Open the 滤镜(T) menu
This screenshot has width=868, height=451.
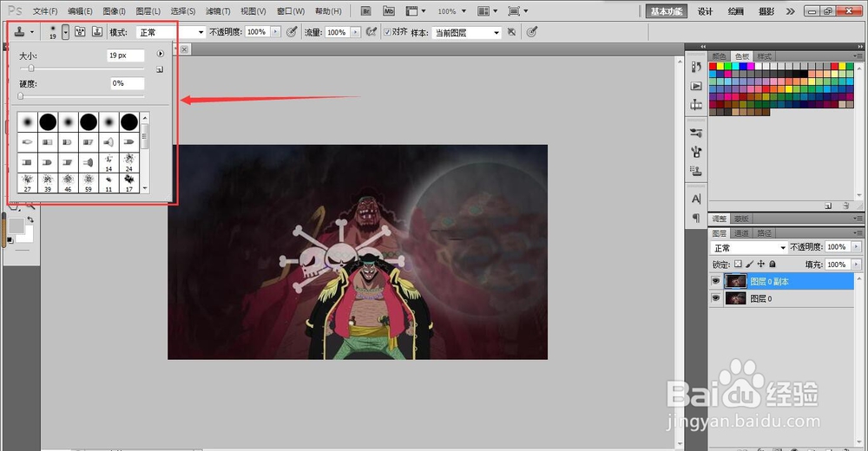click(218, 11)
